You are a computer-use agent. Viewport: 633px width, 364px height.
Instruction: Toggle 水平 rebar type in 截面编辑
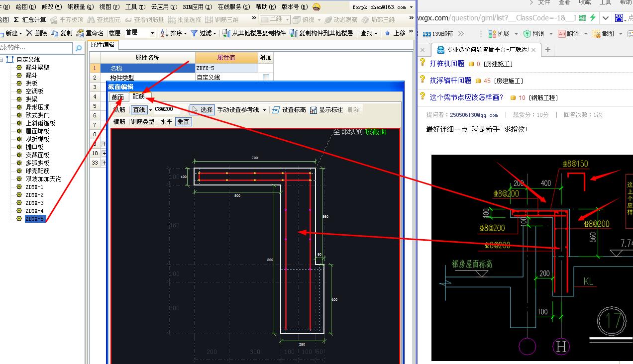click(x=166, y=121)
